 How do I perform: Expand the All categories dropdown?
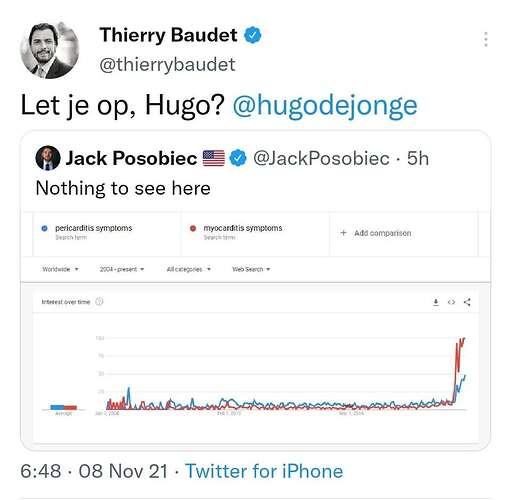click(189, 269)
